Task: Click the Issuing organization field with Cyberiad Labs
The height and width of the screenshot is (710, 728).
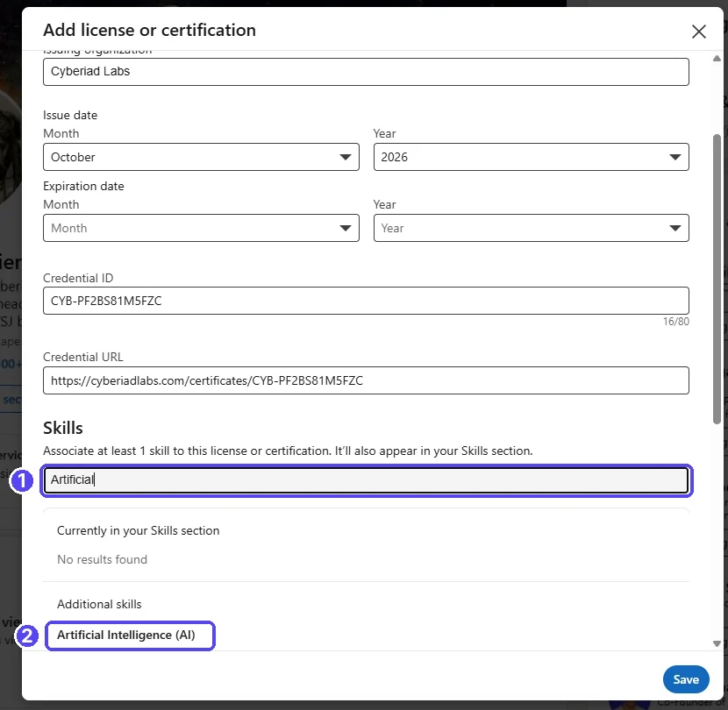Action: (x=366, y=72)
